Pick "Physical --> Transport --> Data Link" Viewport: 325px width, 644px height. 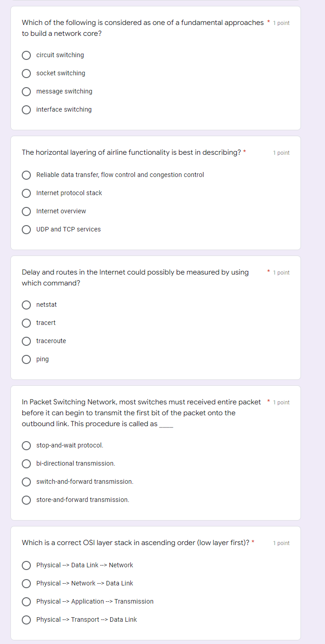click(27, 619)
